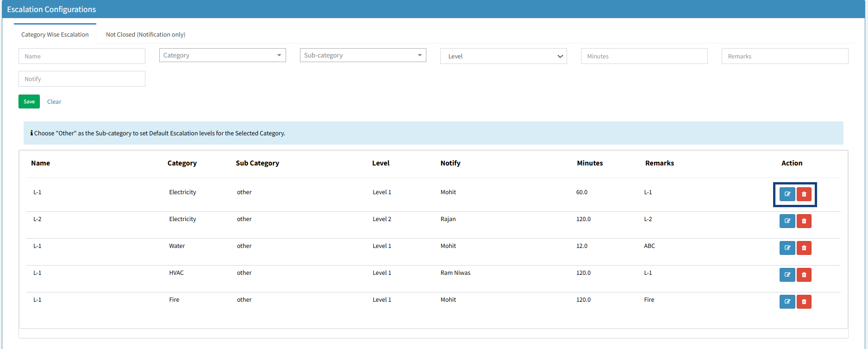Viewport: 868px width, 349px height.
Task: Click the green Save button
Action: coord(29,102)
